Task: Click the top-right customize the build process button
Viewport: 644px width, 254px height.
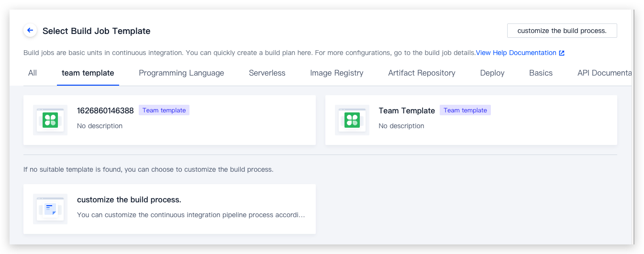Action: tap(562, 31)
